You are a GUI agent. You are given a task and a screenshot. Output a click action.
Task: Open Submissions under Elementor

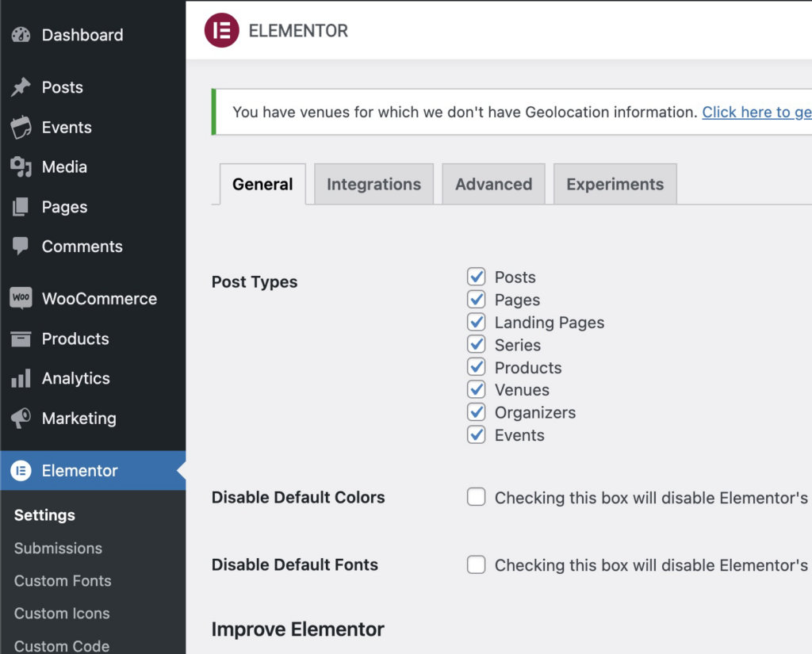point(57,548)
